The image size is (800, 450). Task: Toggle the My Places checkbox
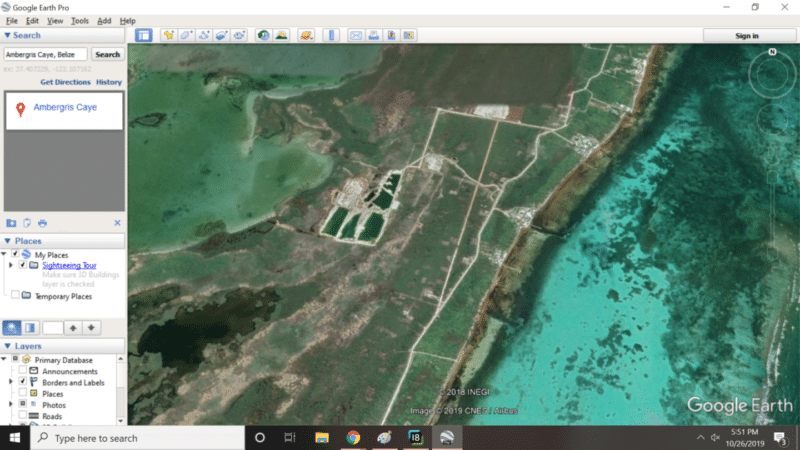coord(15,254)
